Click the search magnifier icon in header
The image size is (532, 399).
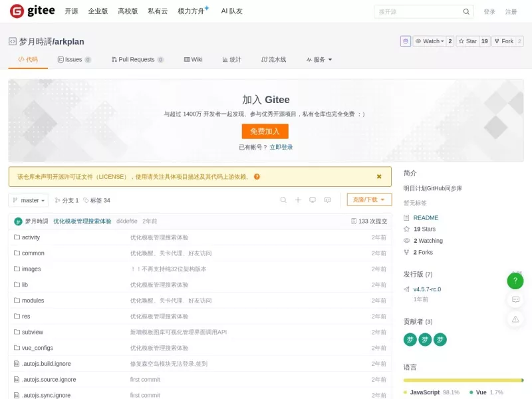click(x=466, y=11)
